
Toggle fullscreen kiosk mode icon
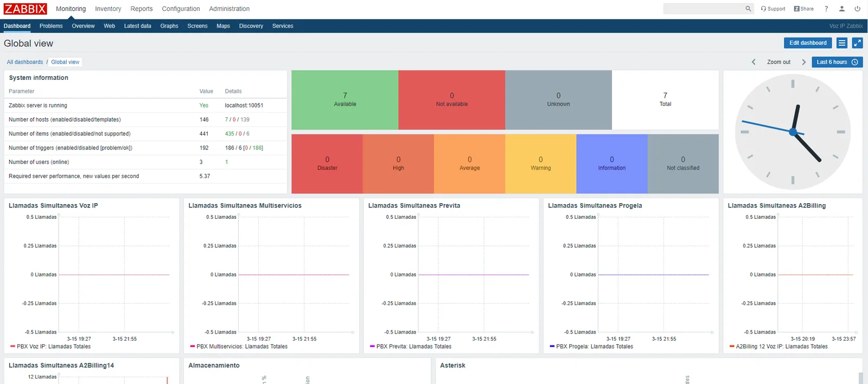857,43
